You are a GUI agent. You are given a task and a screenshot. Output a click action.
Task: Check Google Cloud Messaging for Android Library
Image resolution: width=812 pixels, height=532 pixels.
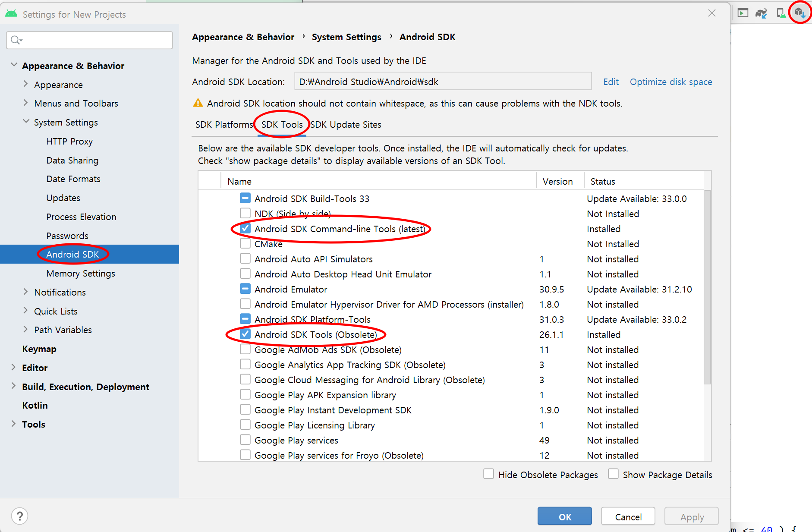coord(245,379)
